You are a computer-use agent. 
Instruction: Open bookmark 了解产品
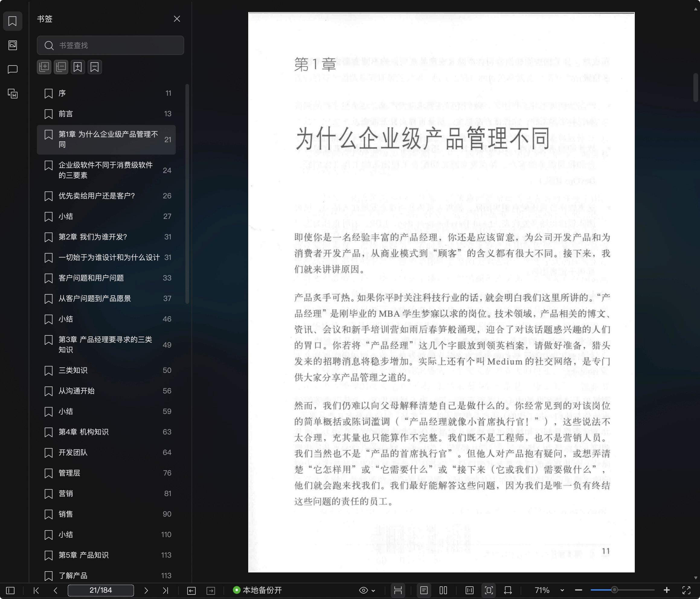point(106,576)
